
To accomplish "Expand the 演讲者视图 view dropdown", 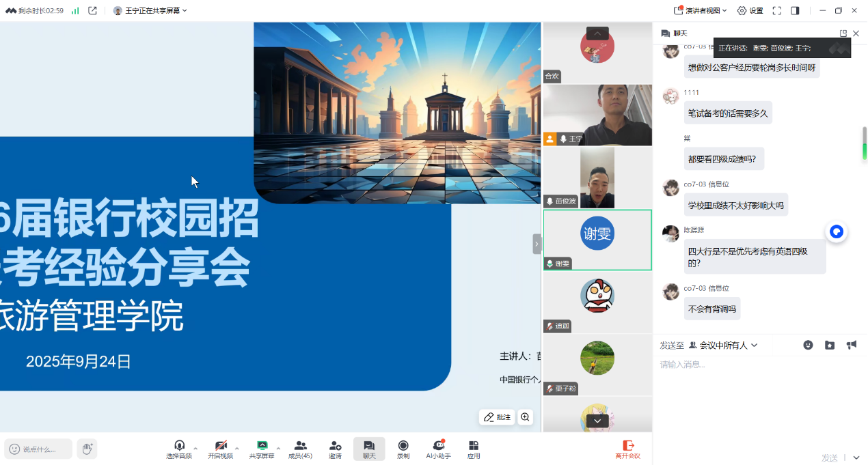I will pyautogui.click(x=700, y=10).
